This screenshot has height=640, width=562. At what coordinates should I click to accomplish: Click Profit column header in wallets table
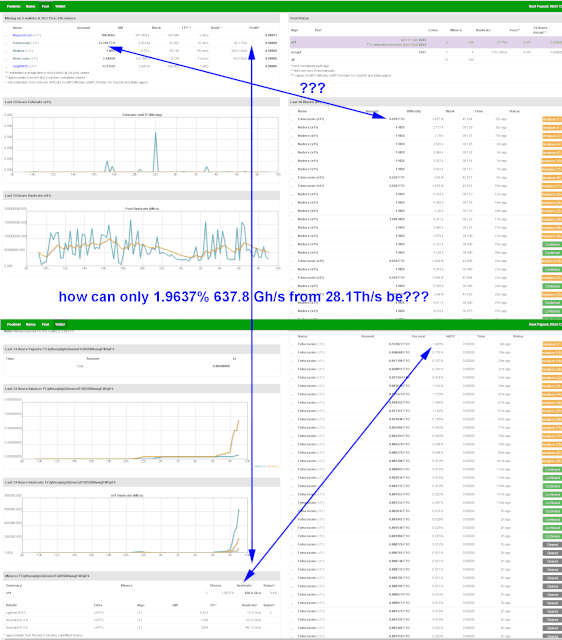[x=254, y=28]
